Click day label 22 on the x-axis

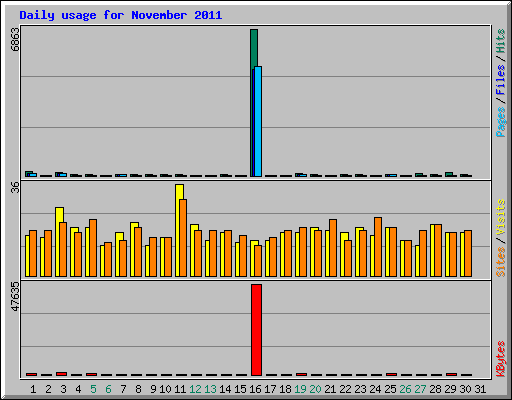[x=345, y=389]
